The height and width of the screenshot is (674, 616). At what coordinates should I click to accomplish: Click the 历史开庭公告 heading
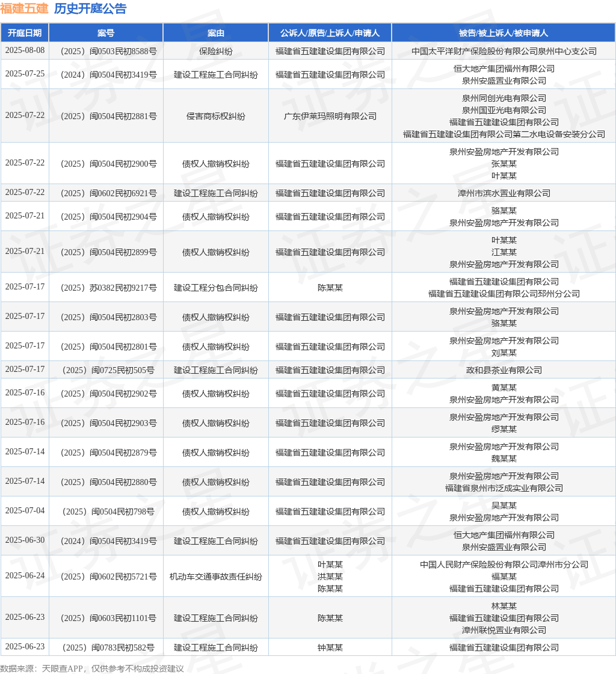(x=90, y=8)
